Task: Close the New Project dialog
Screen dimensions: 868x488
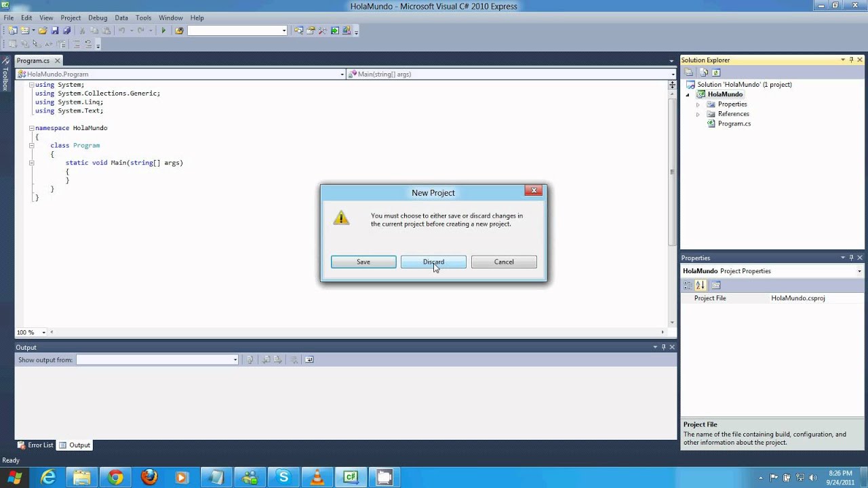Action: pos(534,191)
